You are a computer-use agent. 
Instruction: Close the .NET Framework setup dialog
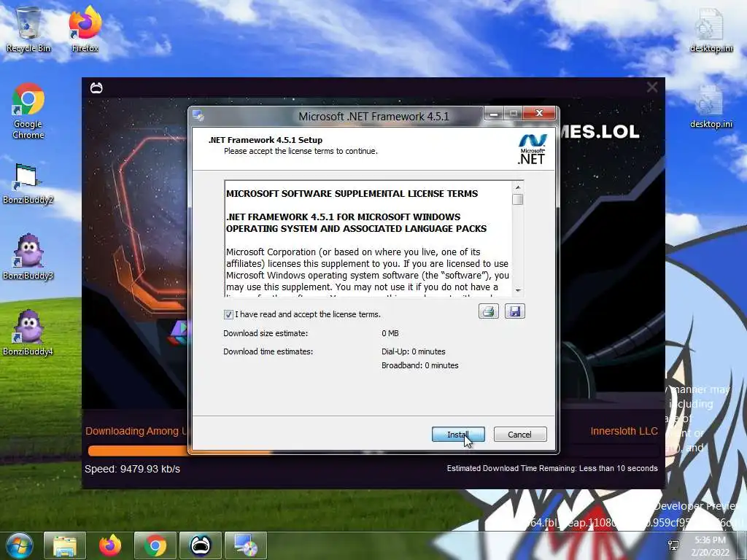pos(539,113)
